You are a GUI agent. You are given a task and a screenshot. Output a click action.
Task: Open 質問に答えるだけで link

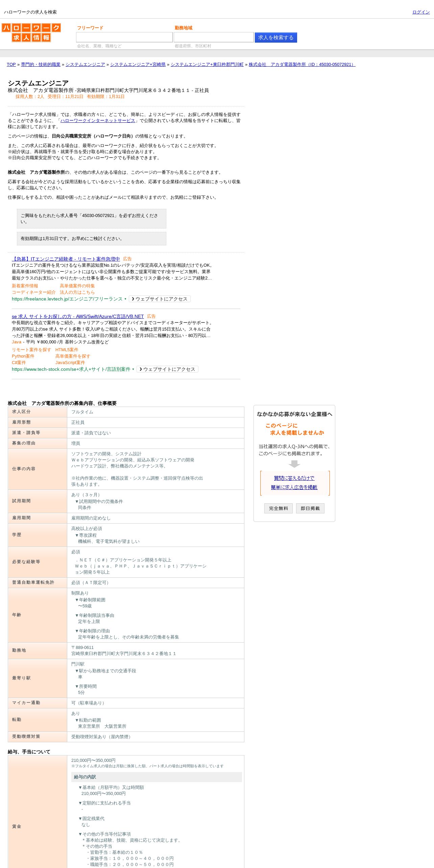click(x=294, y=478)
